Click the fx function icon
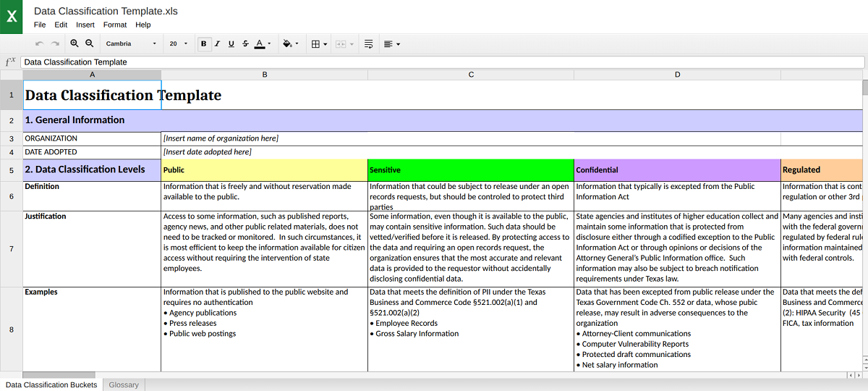 [x=10, y=62]
